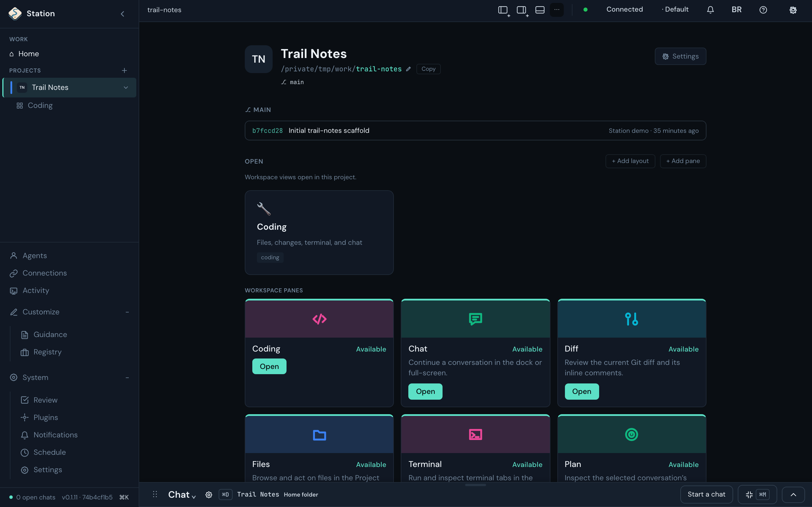The image size is (812, 507).
Task: Add right panel layout icon in top bar
Action: click(521, 10)
